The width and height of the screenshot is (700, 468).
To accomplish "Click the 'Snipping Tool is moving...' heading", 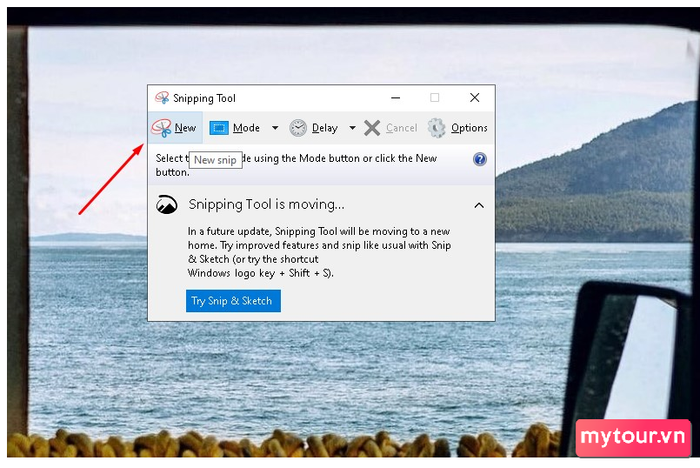I will coord(267,204).
